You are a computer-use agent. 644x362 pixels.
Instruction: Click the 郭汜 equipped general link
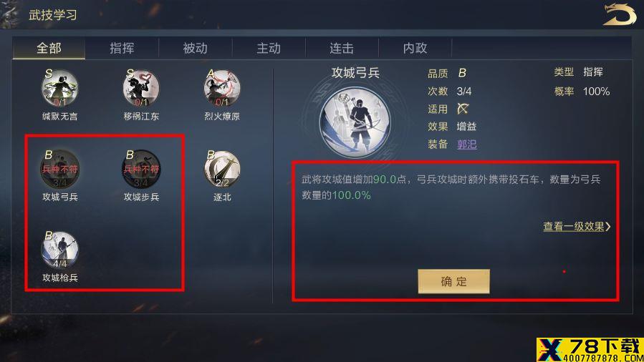[467, 144]
